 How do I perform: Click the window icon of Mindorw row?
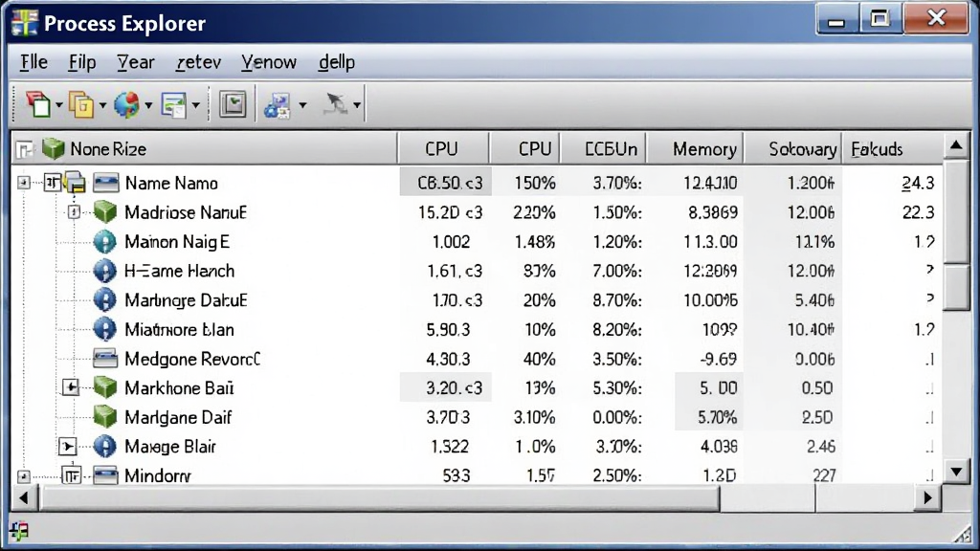point(105,475)
